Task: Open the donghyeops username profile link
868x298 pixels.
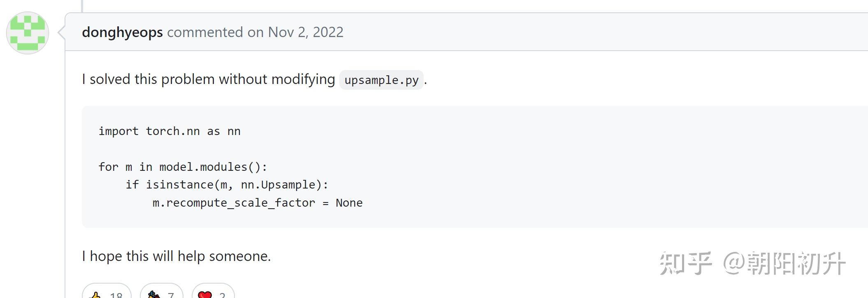Action: tap(122, 32)
